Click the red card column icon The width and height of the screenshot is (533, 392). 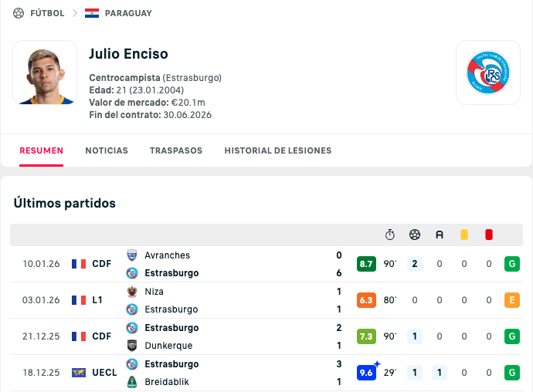point(489,235)
